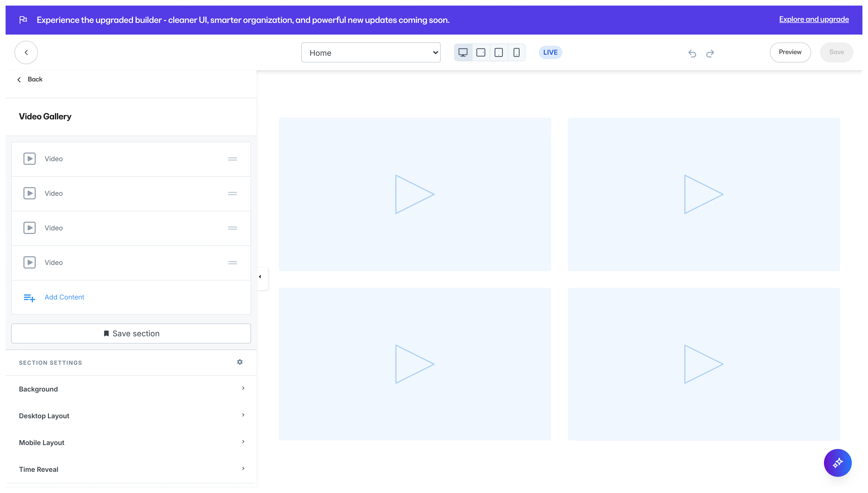868x493 pixels.
Task: Click the undo arrow icon
Action: pyautogui.click(x=692, y=53)
